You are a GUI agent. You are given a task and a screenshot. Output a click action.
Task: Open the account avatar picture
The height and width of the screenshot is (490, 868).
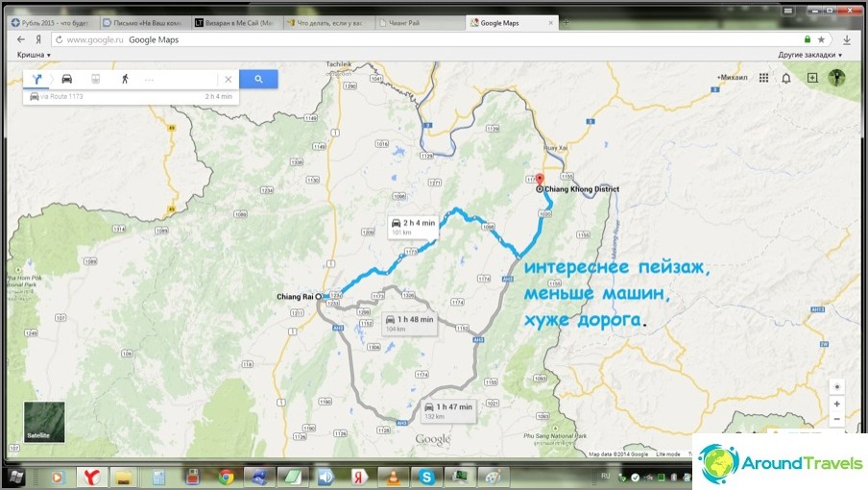(x=836, y=77)
